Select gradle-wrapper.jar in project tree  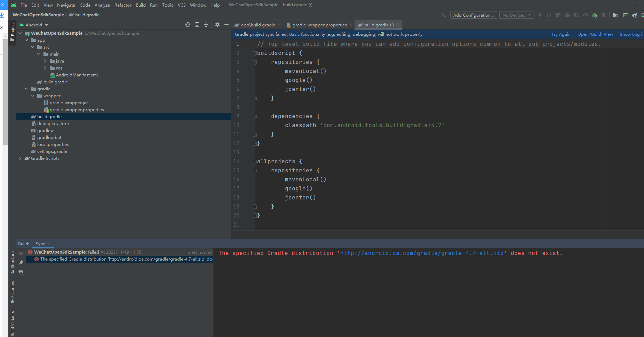point(69,103)
